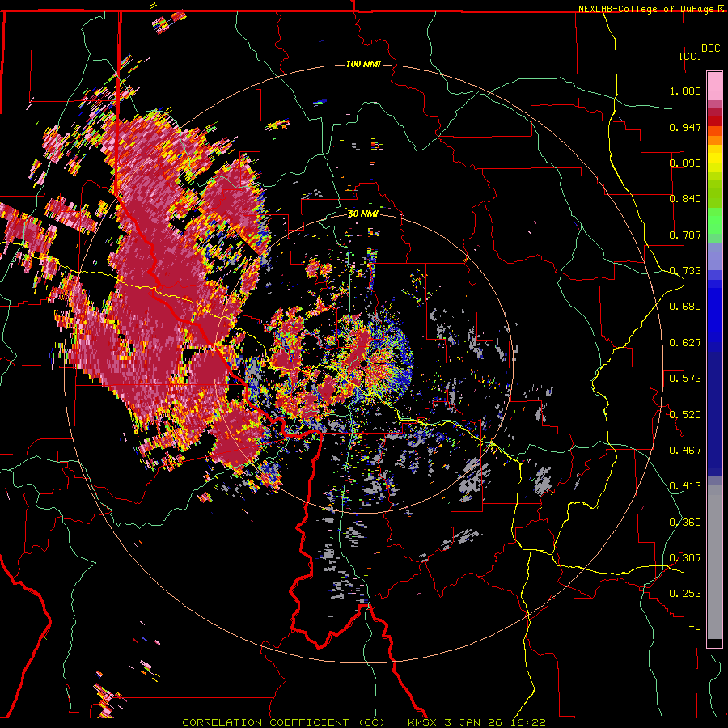Click the 0.413 scale value
Viewport: 728px width, 728px height.
pyautogui.click(x=685, y=486)
